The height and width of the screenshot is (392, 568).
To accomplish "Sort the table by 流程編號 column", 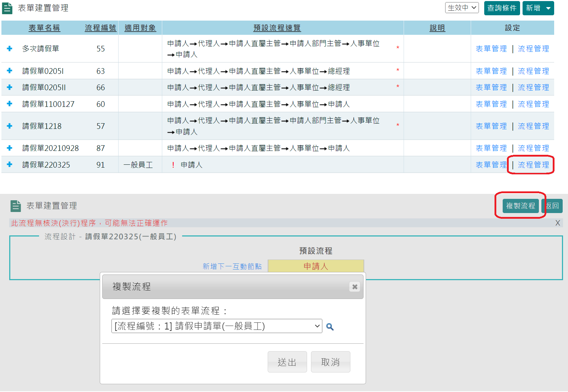I will 100,27.
